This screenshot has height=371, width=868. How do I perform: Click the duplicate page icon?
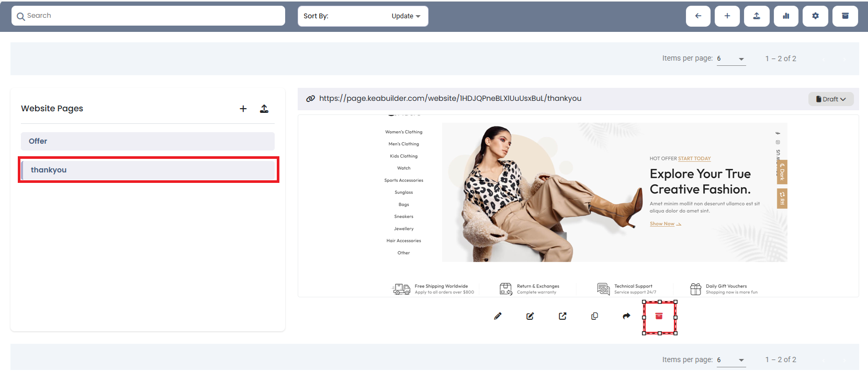click(x=594, y=316)
